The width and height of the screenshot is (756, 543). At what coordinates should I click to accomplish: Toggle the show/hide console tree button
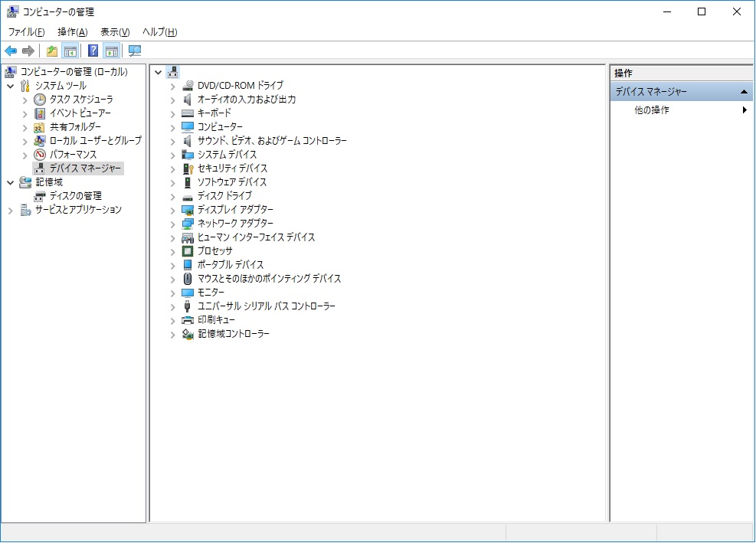click(70, 51)
